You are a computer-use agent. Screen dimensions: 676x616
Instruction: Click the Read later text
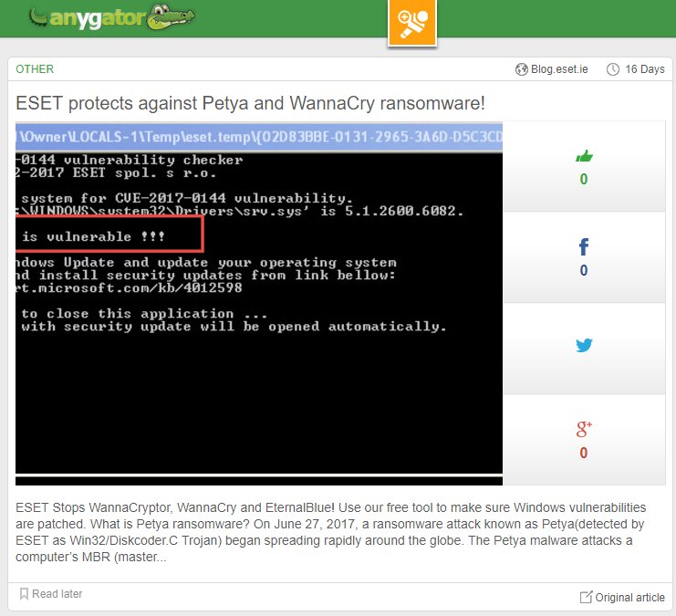tap(57, 594)
